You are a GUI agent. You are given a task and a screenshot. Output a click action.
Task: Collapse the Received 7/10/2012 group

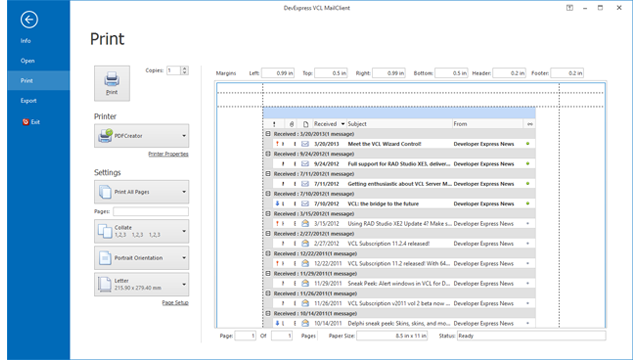(268, 193)
